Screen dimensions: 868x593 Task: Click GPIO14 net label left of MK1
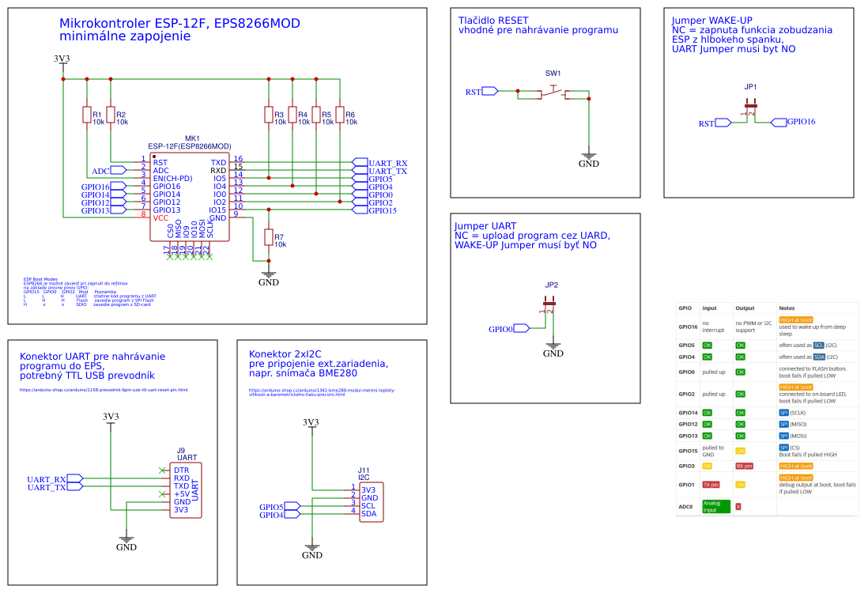[104, 195]
